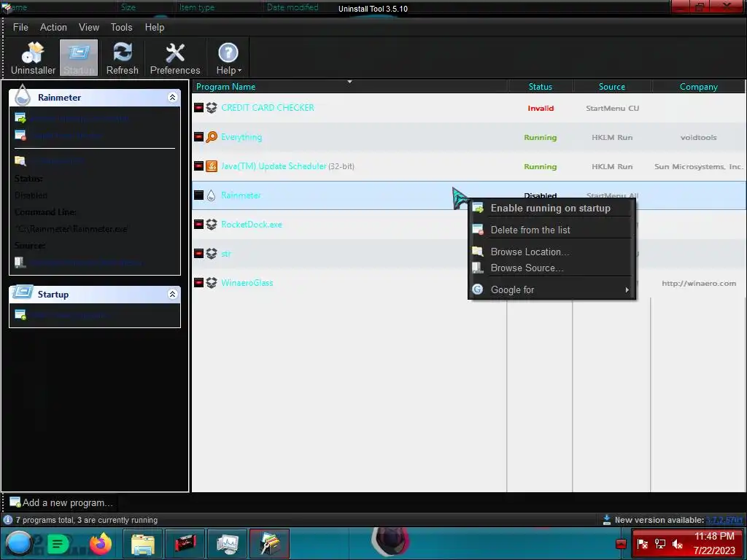Image resolution: width=747 pixels, height=560 pixels.
Task: Open the View menu
Action: (x=89, y=27)
